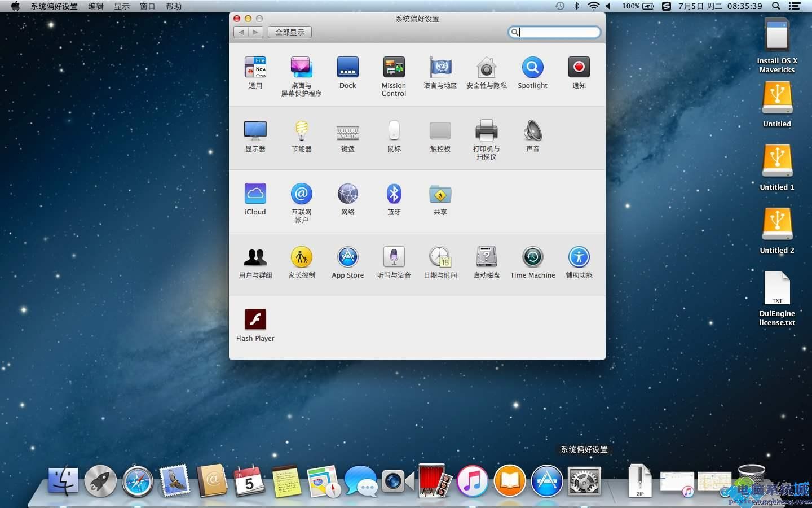The height and width of the screenshot is (508, 812).
Task: Open Messages in the Dock
Action: [361, 481]
